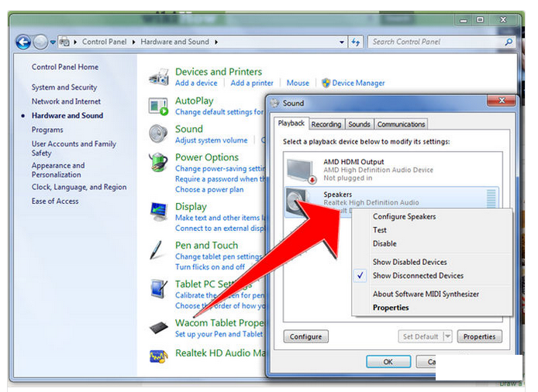The width and height of the screenshot is (538, 392).
Task: Open the Control Panel breadcrumb dropdown arrow
Action: [x=135, y=42]
